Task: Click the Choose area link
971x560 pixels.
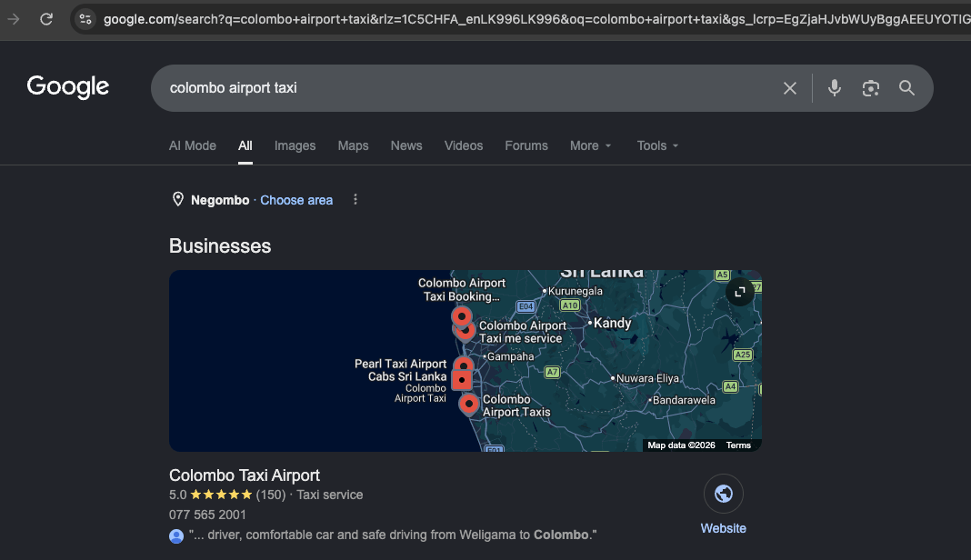Action: tap(296, 200)
